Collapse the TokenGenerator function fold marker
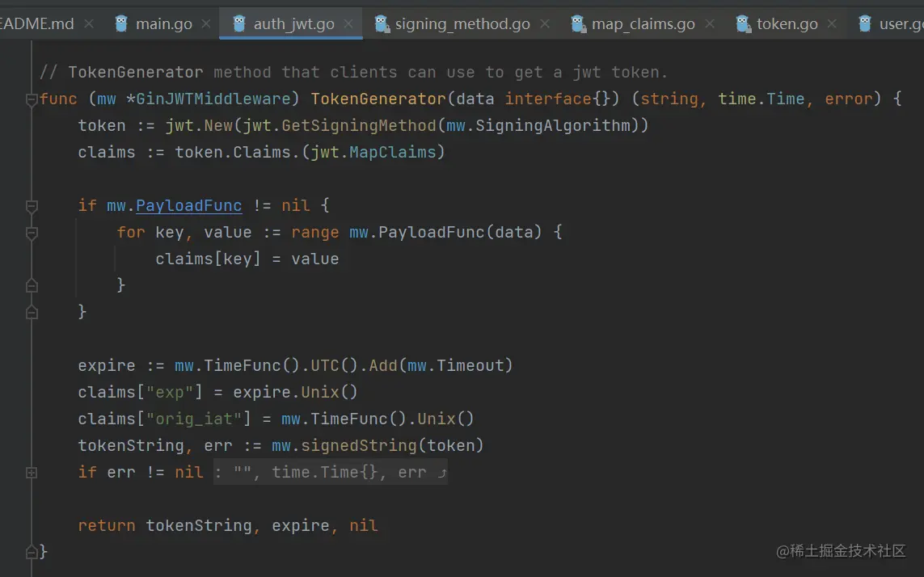 [x=32, y=99]
